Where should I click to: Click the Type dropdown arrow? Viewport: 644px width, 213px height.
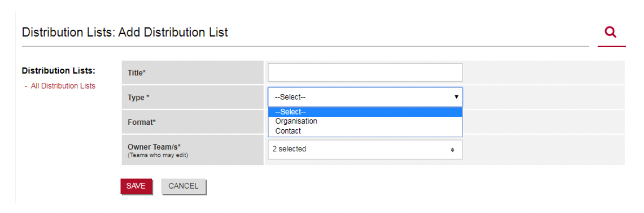point(456,97)
